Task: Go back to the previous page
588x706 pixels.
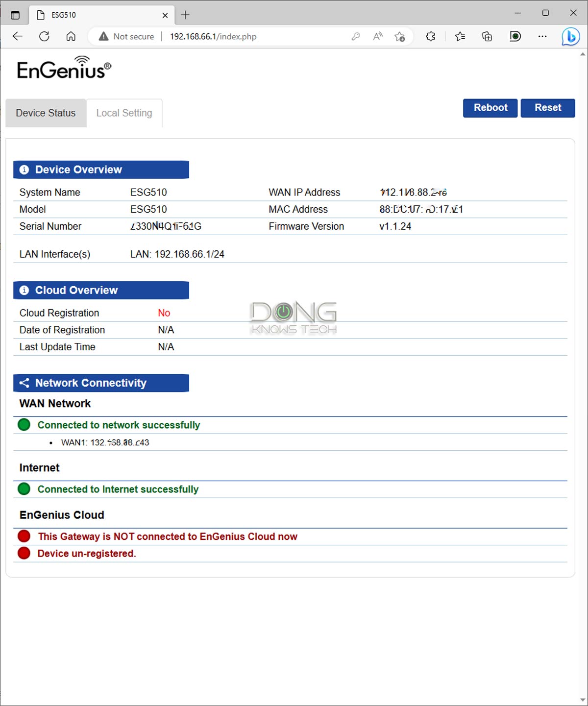Action: pyautogui.click(x=18, y=36)
